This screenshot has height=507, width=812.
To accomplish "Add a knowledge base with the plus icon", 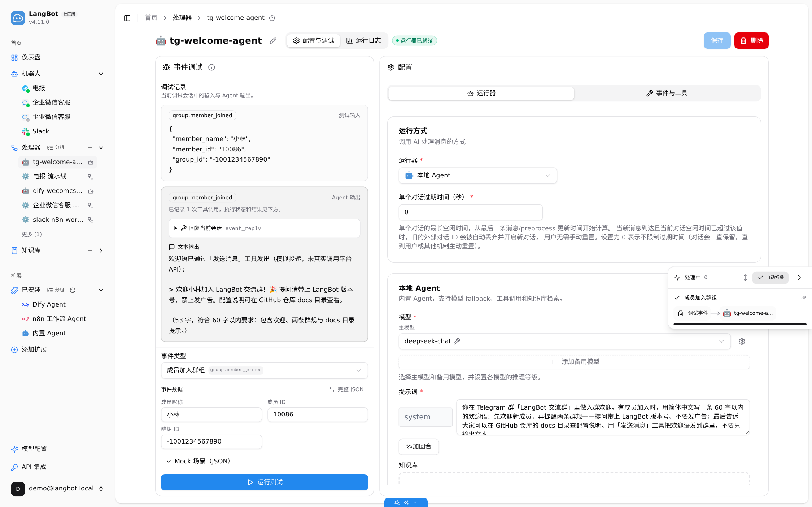I will (90, 251).
